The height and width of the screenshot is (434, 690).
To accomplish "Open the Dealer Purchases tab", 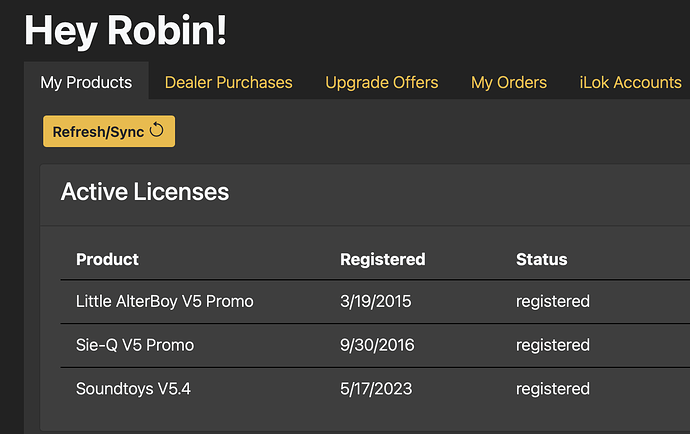I will coord(228,82).
